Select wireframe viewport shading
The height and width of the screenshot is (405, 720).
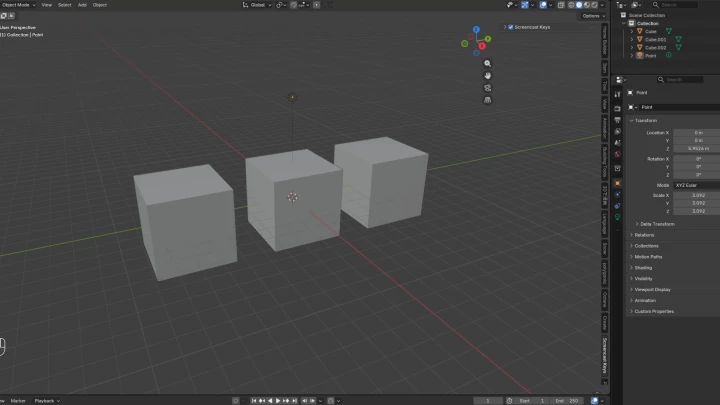571,5
